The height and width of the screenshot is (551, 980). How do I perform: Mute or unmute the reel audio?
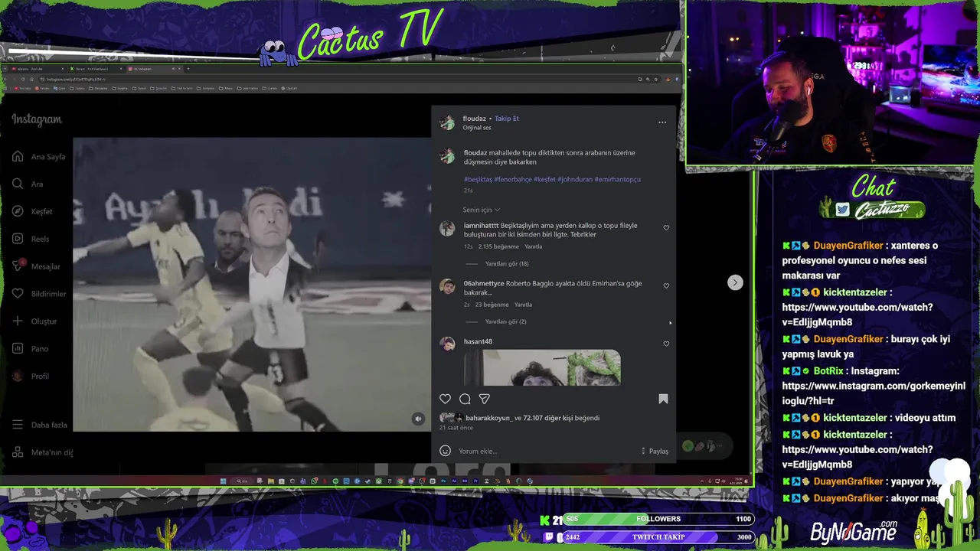coord(418,419)
